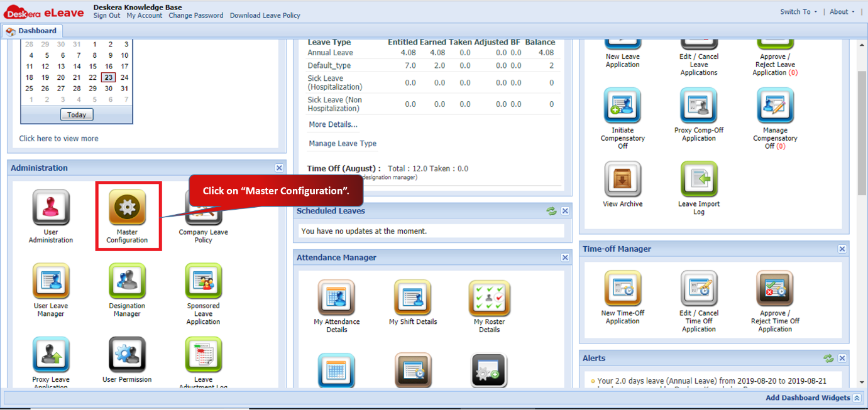This screenshot has width=868, height=410.
Task: Open My Account from the header menu
Action: [144, 15]
